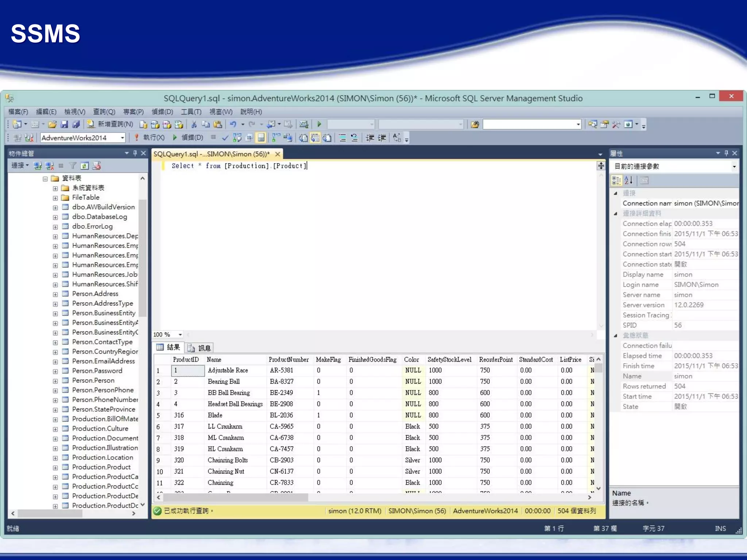The width and height of the screenshot is (747, 560).
Task: Click the 偵錯(D) debug button
Action: 188,137
